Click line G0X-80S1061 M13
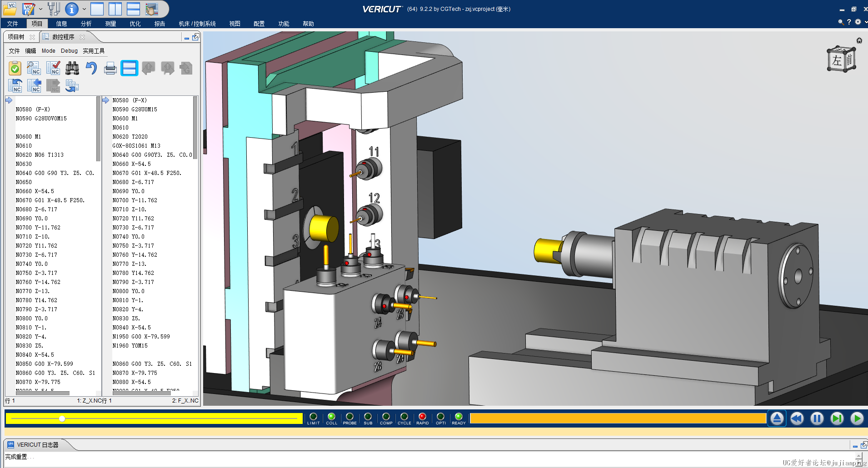This screenshot has width=868, height=468. pyautogui.click(x=136, y=146)
